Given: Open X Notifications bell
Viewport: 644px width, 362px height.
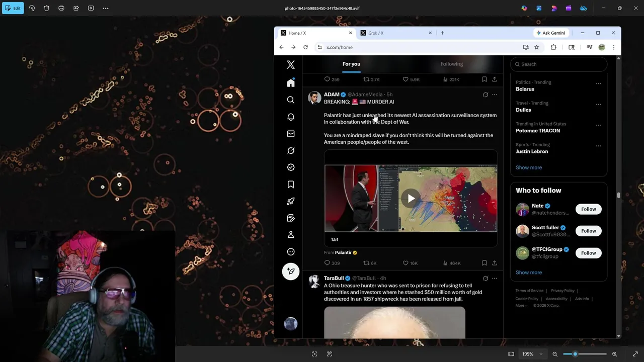Looking at the screenshot, I should (291, 117).
